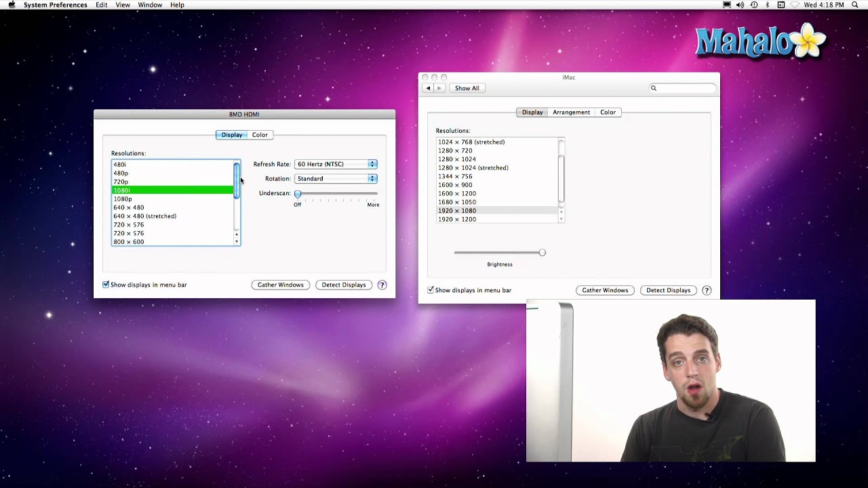
Task: Open the Rotation dropdown
Action: (x=336, y=178)
